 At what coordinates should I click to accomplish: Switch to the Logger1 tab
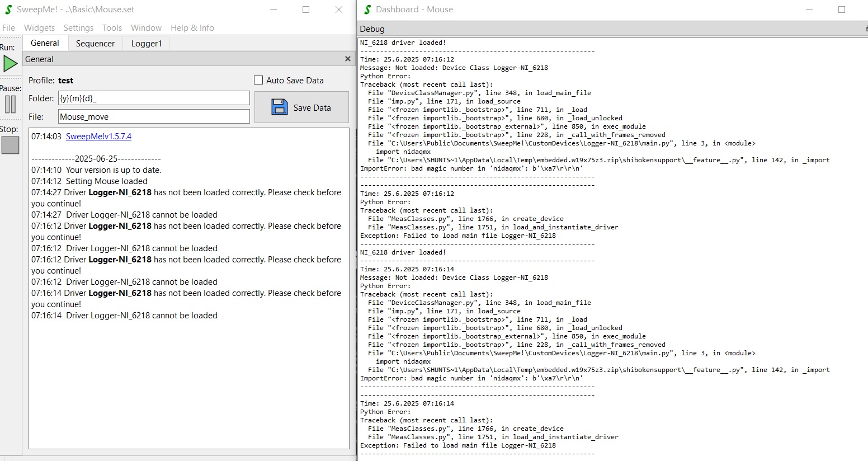(x=147, y=43)
